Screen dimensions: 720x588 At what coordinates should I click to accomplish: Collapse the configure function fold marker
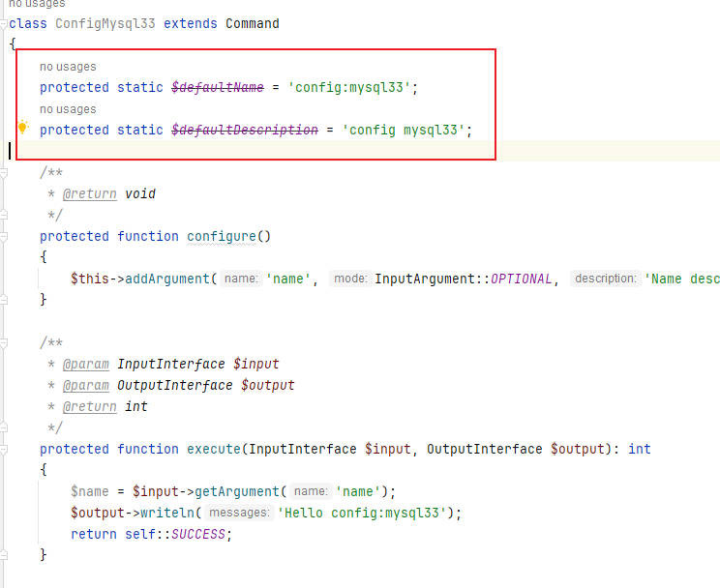pyautogui.click(x=4, y=237)
